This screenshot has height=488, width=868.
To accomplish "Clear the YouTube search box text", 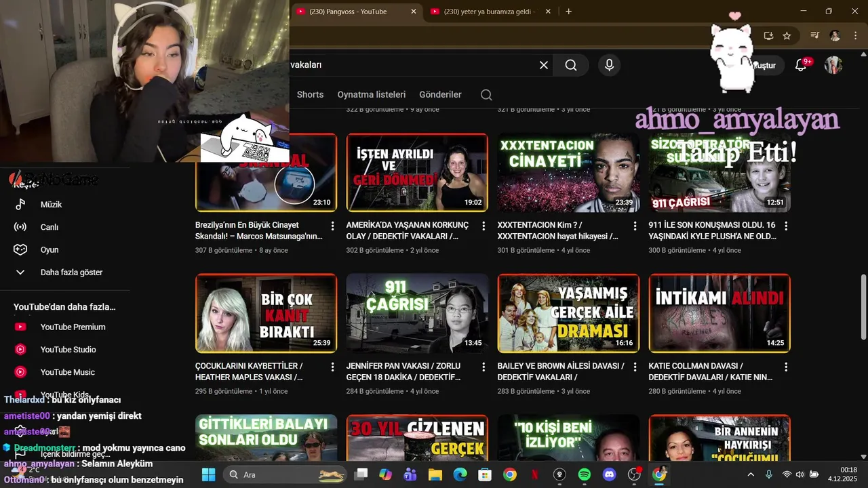I will point(543,65).
